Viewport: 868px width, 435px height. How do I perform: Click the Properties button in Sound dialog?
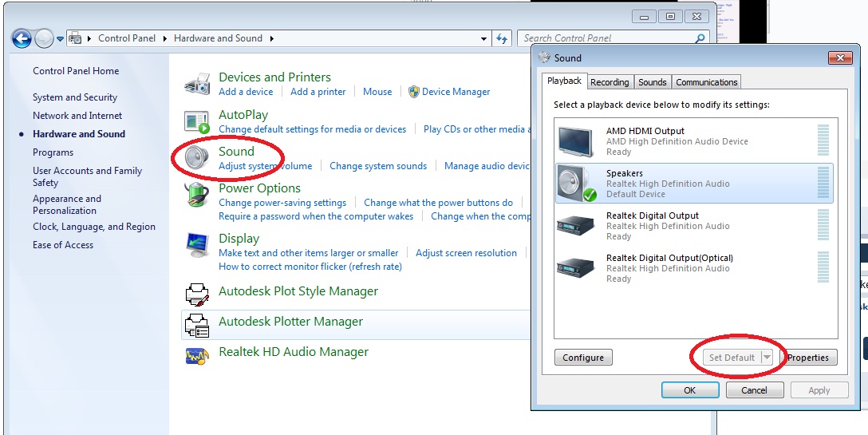[x=808, y=358]
